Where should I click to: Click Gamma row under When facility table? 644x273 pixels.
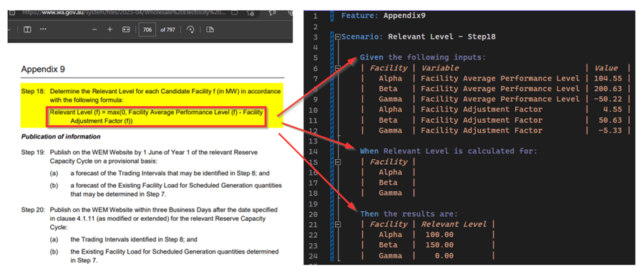[x=391, y=193]
